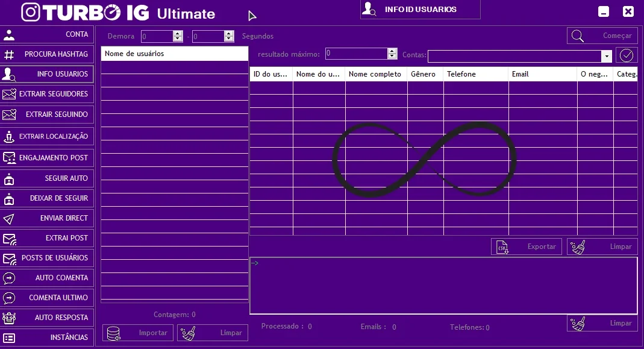Image resolution: width=644 pixels, height=349 pixels.
Task: Click the envelope icon beside EXTRAIR SEGUINDO
Action: click(9, 115)
